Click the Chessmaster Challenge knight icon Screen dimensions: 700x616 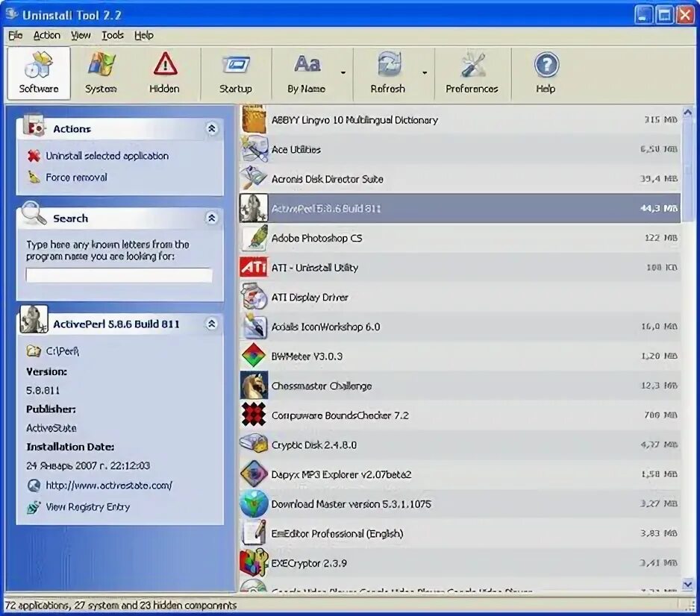[254, 385]
